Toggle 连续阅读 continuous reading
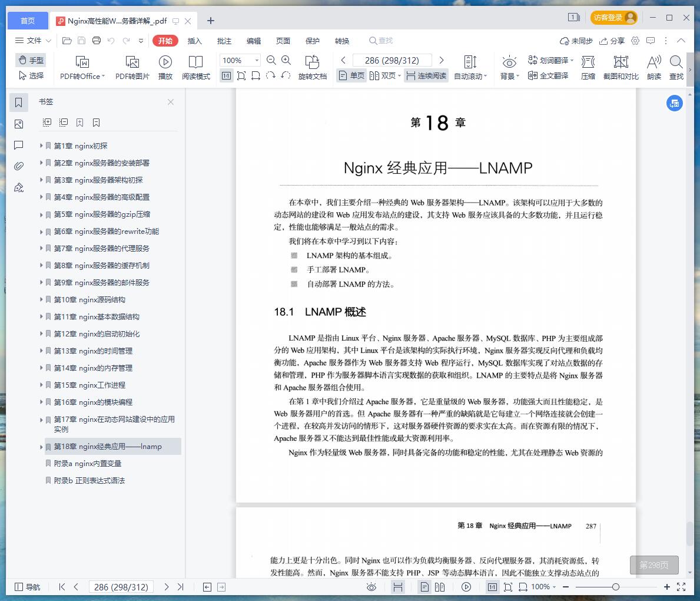The image size is (700, 601). point(426,75)
